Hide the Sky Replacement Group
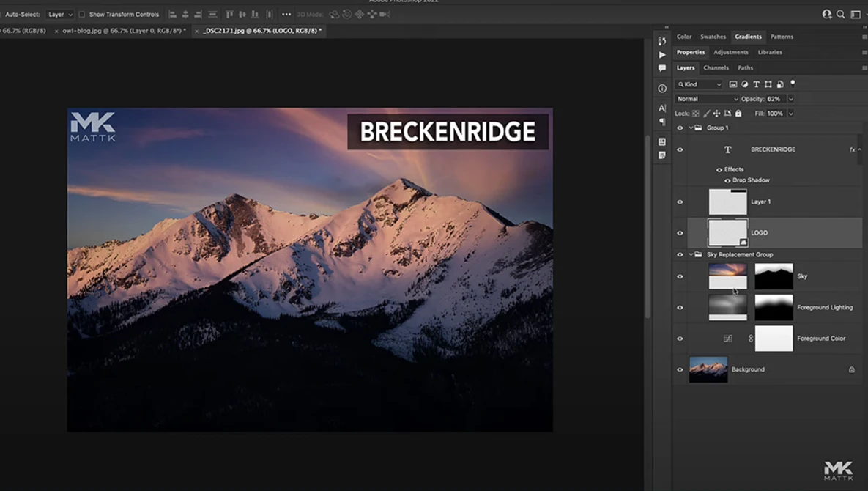Screen dimensions: 868x491 (680, 254)
